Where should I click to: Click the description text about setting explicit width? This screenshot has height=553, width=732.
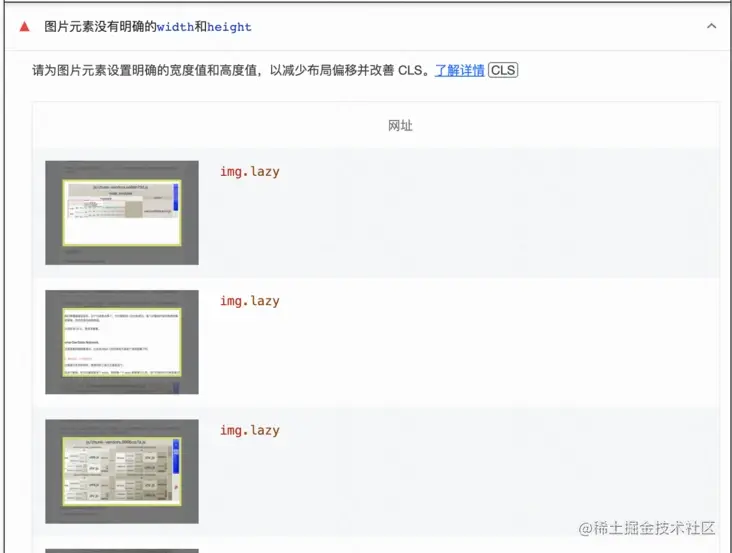(x=231, y=70)
